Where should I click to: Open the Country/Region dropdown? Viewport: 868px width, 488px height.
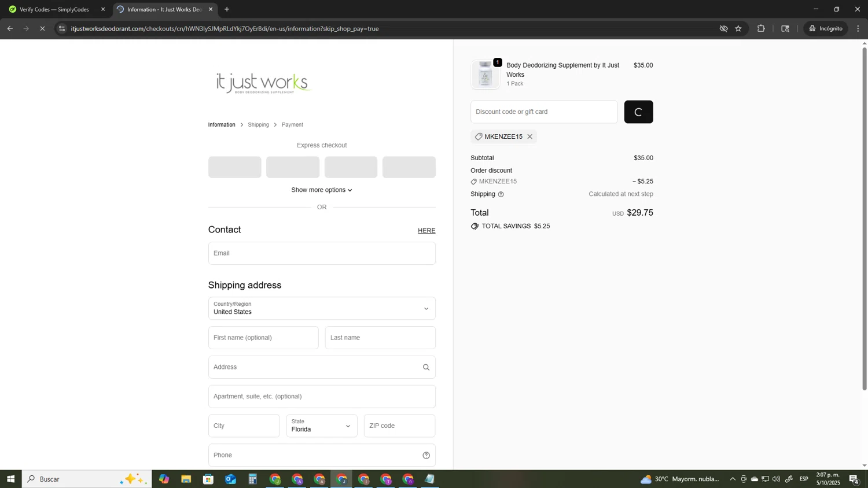point(322,309)
